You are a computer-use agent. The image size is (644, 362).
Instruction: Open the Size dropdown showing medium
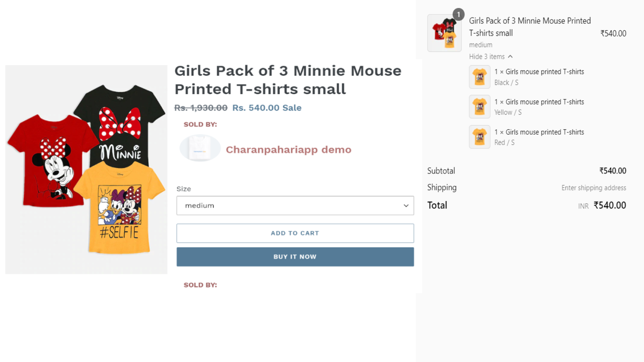click(295, 206)
